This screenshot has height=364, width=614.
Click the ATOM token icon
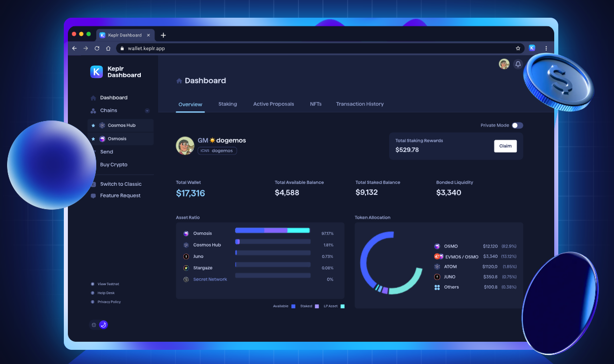(437, 267)
